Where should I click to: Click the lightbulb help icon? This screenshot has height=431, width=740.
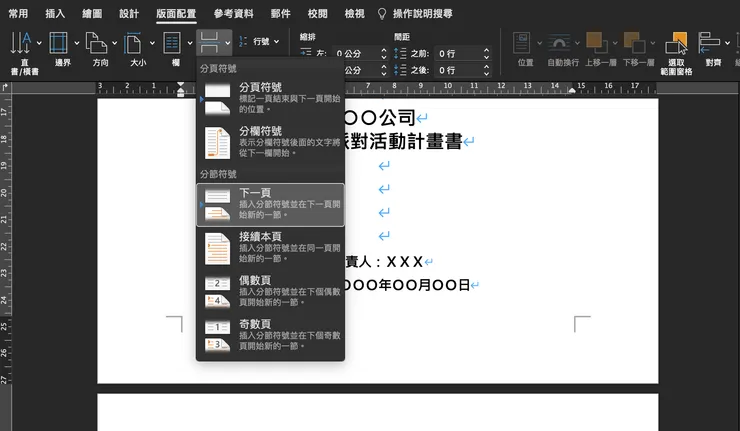[x=382, y=14]
